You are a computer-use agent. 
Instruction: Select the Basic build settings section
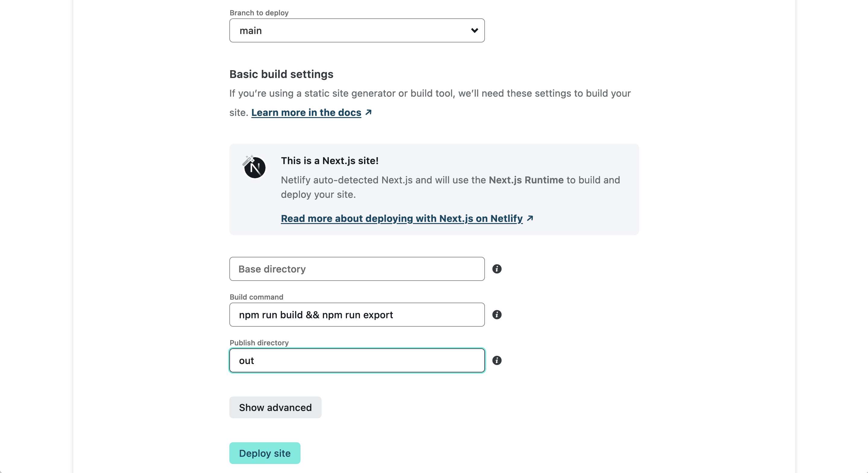tap(281, 73)
